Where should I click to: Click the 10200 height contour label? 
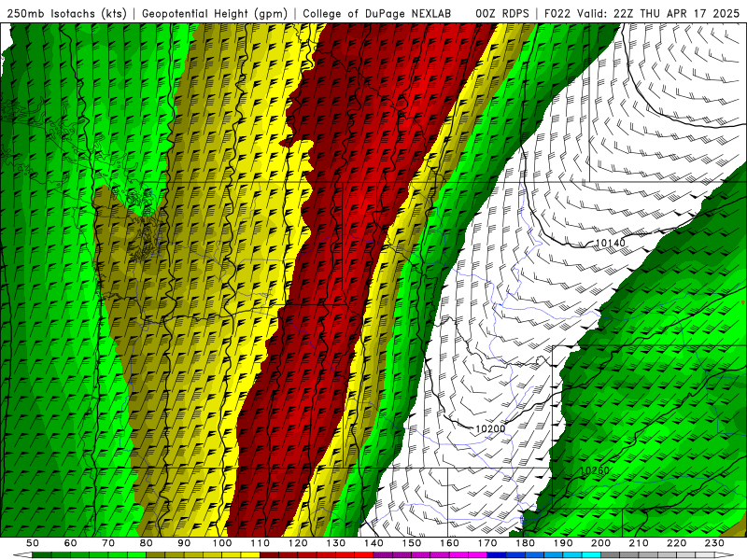point(490,428)
